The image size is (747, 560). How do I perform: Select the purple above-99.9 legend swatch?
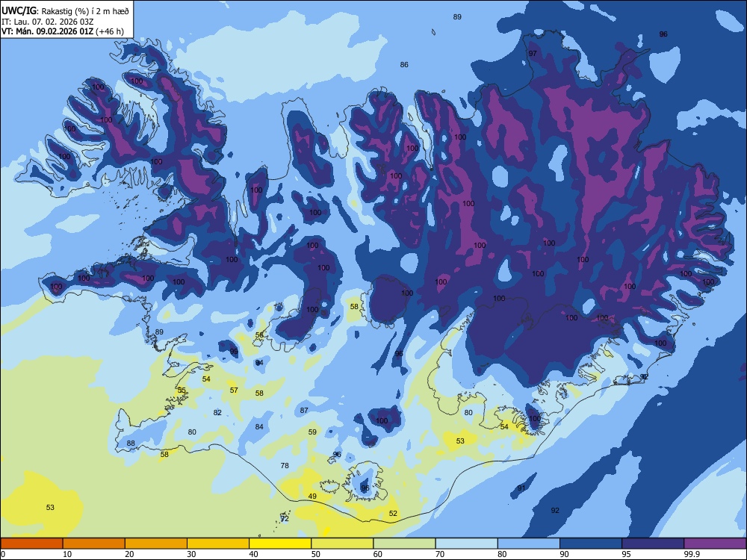pos(715,544)
